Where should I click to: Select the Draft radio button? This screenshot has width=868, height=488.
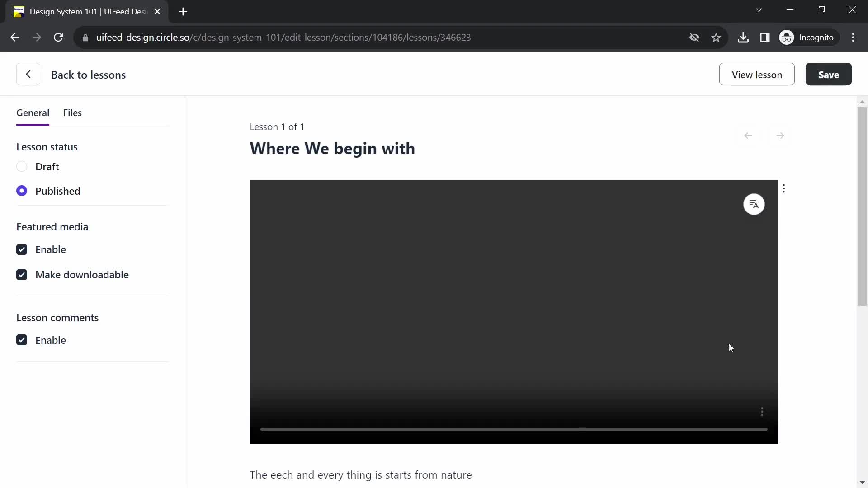coord(21,167)
